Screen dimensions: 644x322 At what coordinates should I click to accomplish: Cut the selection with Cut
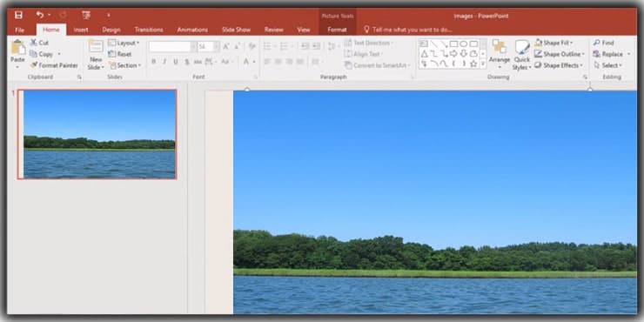(39, 43)
